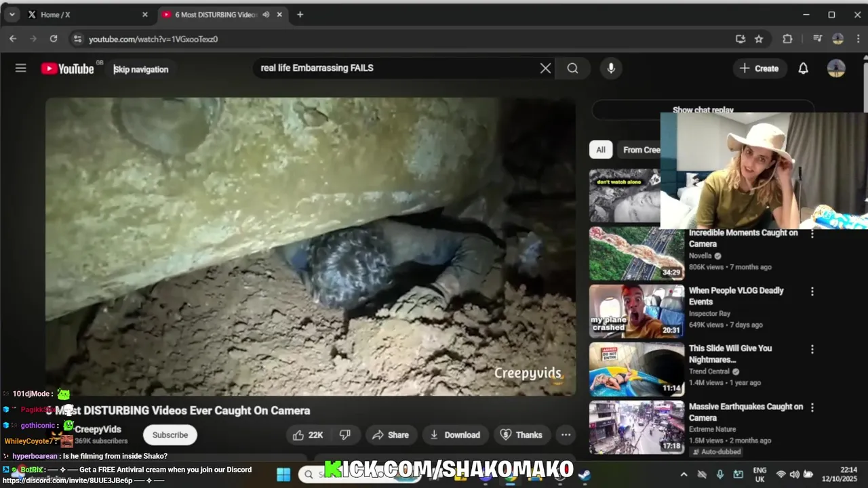Click the Thanks button
The image size is (868, 488).
point(521,435)
